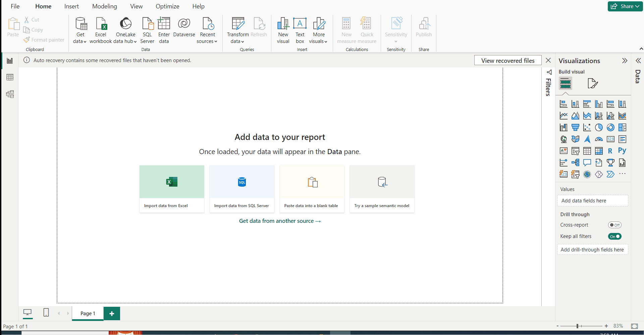The height and width of the screenshot is (335, 644).
Task: Turn off Keep all filters toggle
Action: (614, 236)
